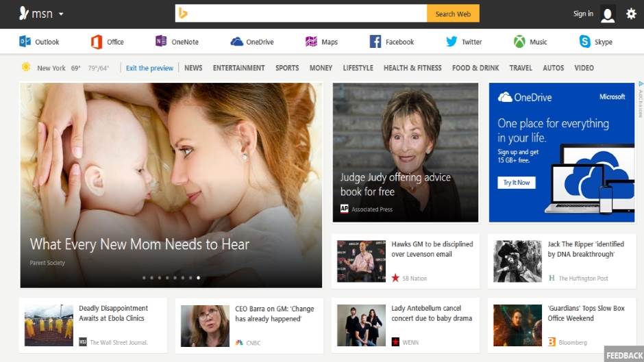Click into the Bing search field
Screen dimensions: 644x362
(301, 14)
